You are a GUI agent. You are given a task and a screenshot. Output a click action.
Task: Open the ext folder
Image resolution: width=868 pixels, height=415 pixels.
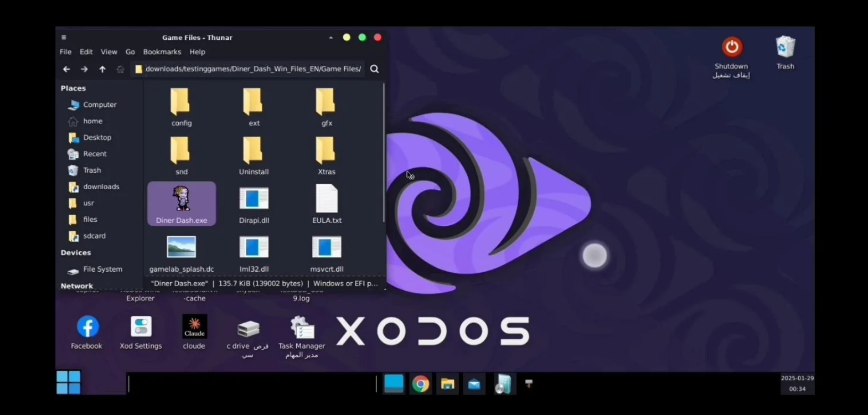point(254,107)
